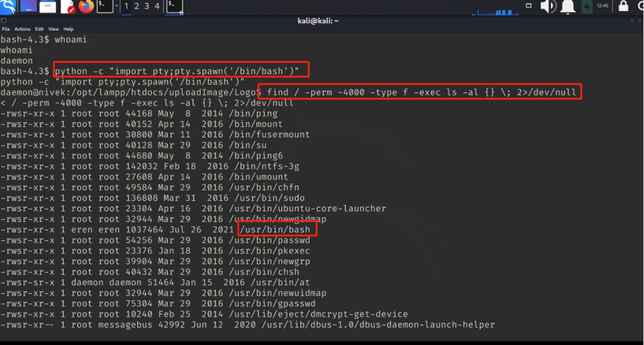Click the /usr/bin/at path

point(280,283)
